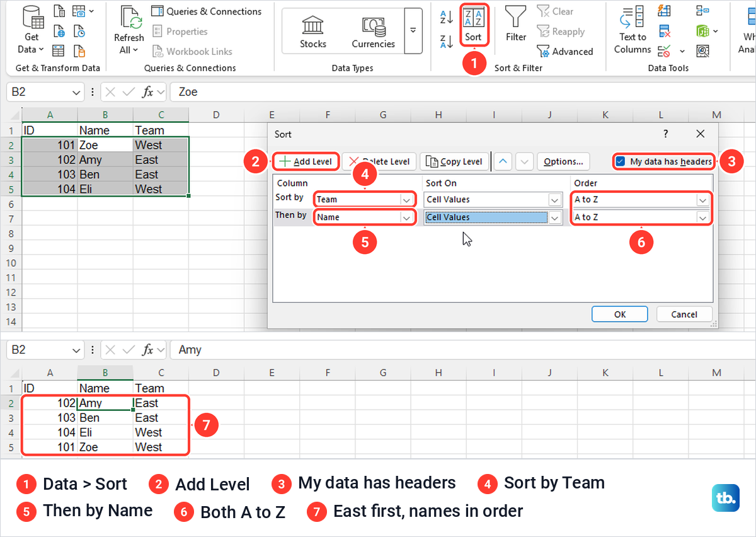Click the Recent Sources icon
Viewport: 756px width, 537px height.
79,31
